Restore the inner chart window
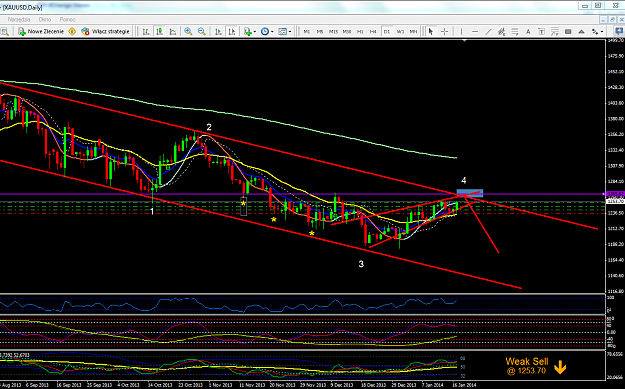 point(612,19)
